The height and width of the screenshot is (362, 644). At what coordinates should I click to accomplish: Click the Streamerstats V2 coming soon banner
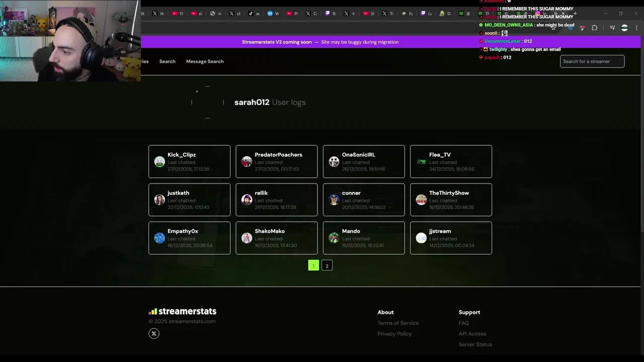click(x=320, y=42)
